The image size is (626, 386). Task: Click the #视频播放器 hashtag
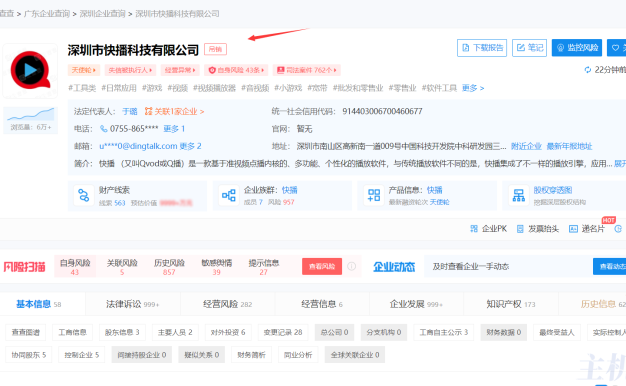pyautogui.click(x=214, y=88)
